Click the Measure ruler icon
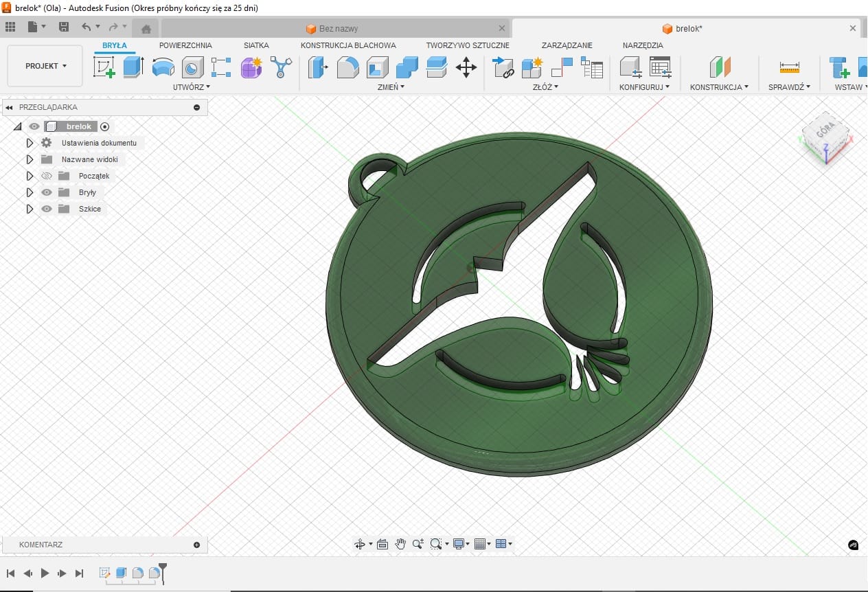868x592 pixels. point(789,67)
